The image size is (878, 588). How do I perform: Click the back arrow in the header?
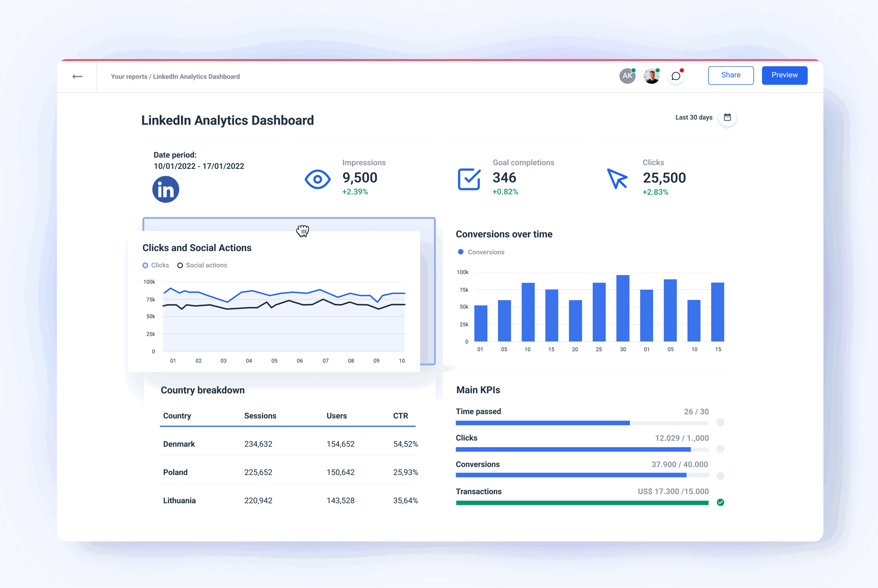pyautogui.click(x=78, y=76)
